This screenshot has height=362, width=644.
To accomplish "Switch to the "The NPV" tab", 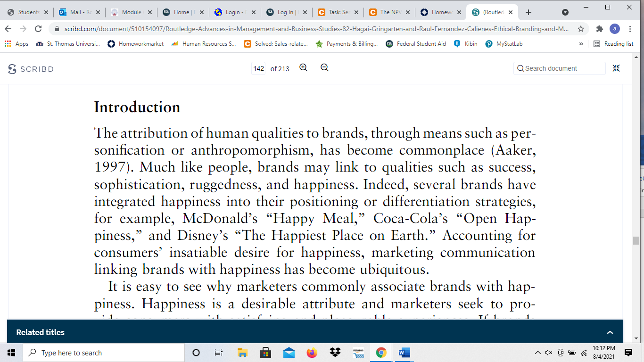I will [389, 12].
